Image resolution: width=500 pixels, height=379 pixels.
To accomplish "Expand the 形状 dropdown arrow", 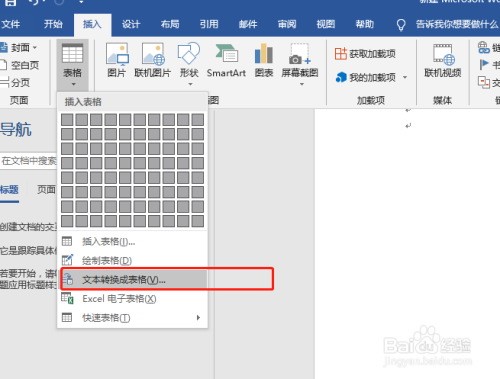I will click(190, 84).
